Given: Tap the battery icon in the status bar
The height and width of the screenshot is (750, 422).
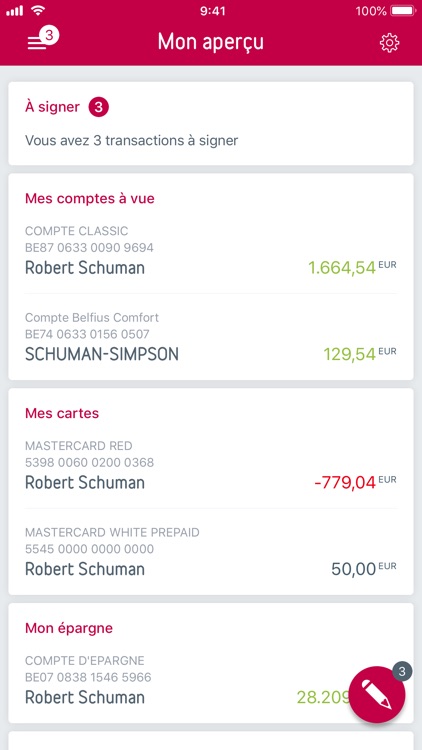Looking at the screenshot, I should (x=403, y=11).
